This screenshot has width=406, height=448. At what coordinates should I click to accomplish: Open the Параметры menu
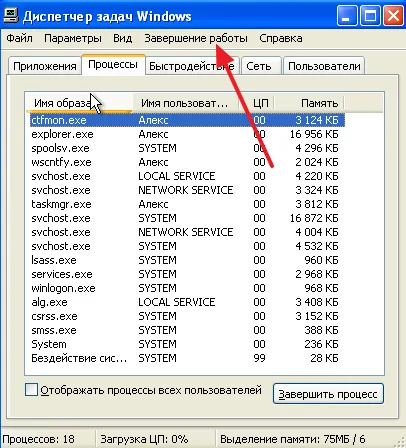(73, 38)
